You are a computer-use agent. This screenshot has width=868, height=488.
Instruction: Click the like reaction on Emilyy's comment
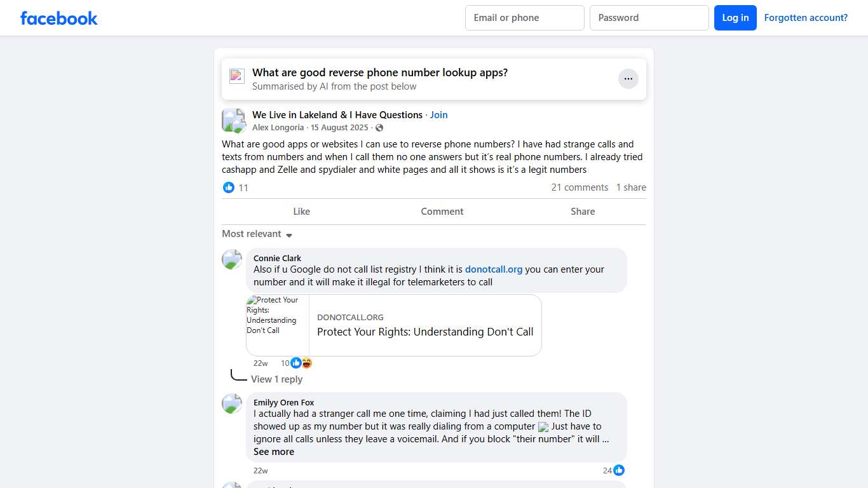tap(619, 470)
